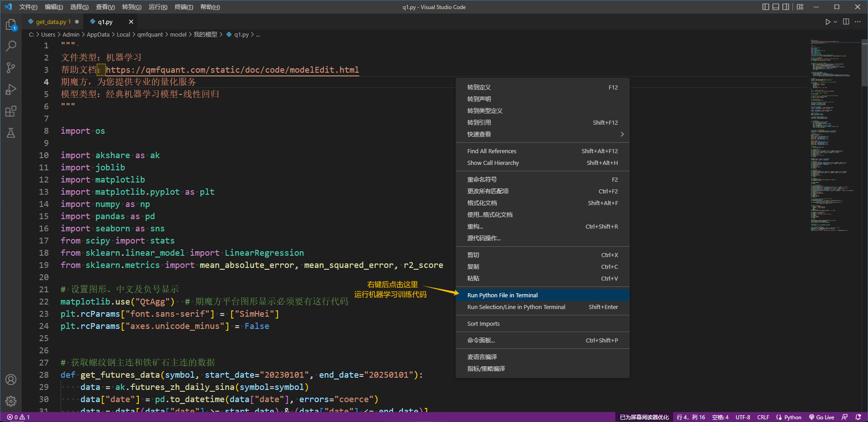
Task: Select 格式化文档 entry
Action: pyautogui.click(x=542, y=203)
